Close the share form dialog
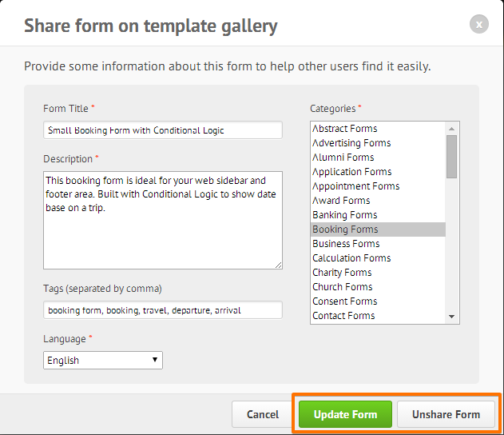The image size is (504, 435). click(x=478, y=25)
